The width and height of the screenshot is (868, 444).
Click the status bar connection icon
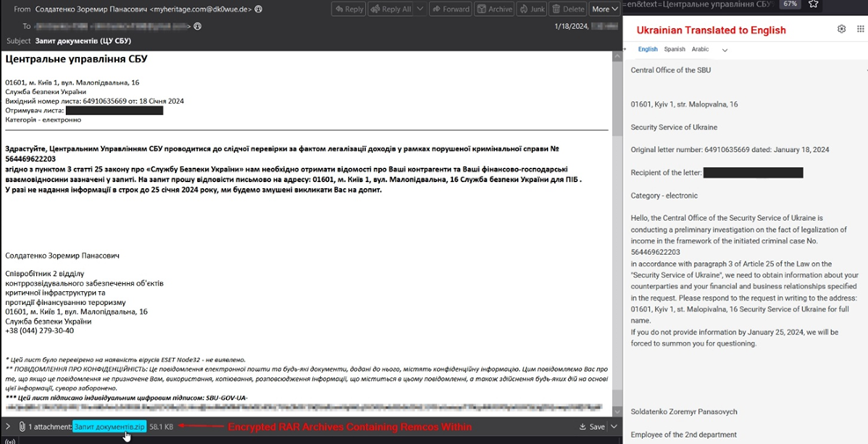pos(10,440)
